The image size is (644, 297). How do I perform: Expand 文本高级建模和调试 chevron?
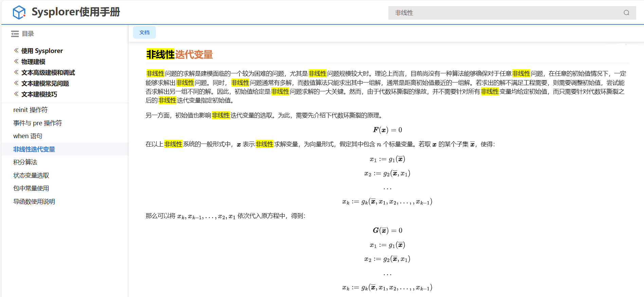tap(16, 72)
